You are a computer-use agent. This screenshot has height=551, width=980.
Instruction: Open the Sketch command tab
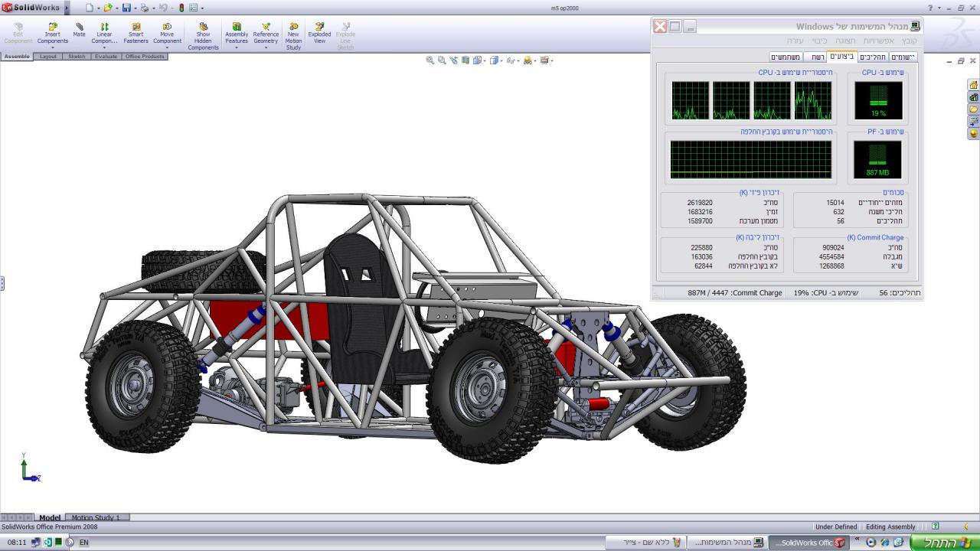77,57
